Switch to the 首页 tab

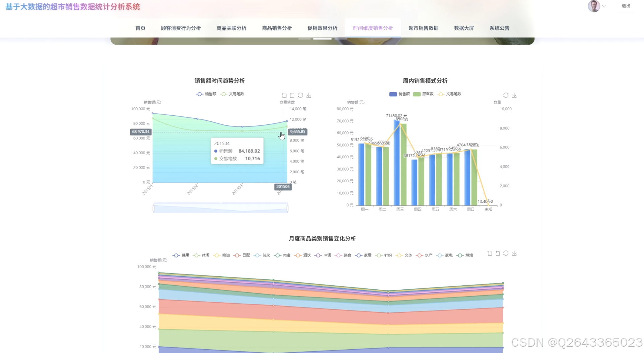click(x=140, y=28)
